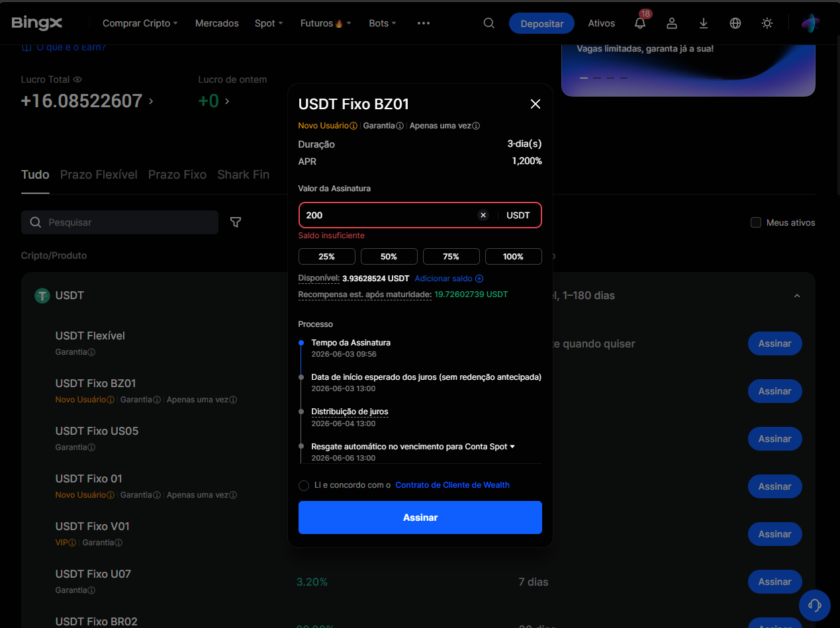Open Lucro de ontem details arrow
Image resolution: width=840 pixels, height=628 pixels.
click(x=227, y=101)
